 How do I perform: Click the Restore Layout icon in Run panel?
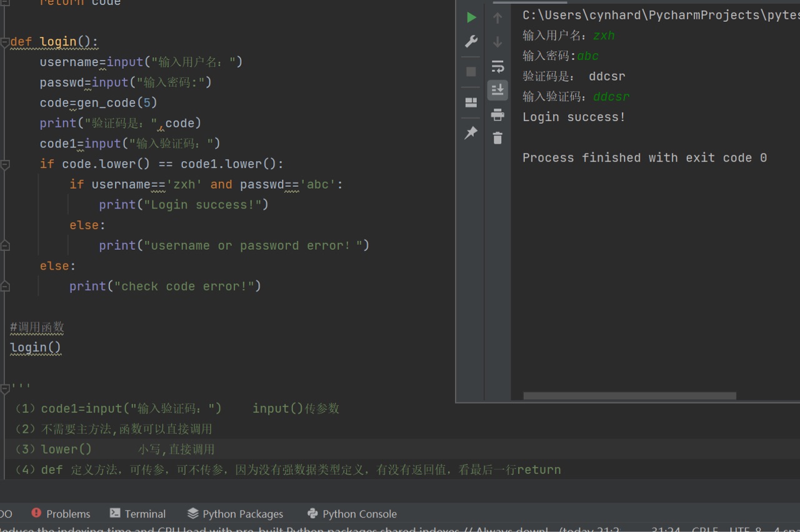coord(471,102)
